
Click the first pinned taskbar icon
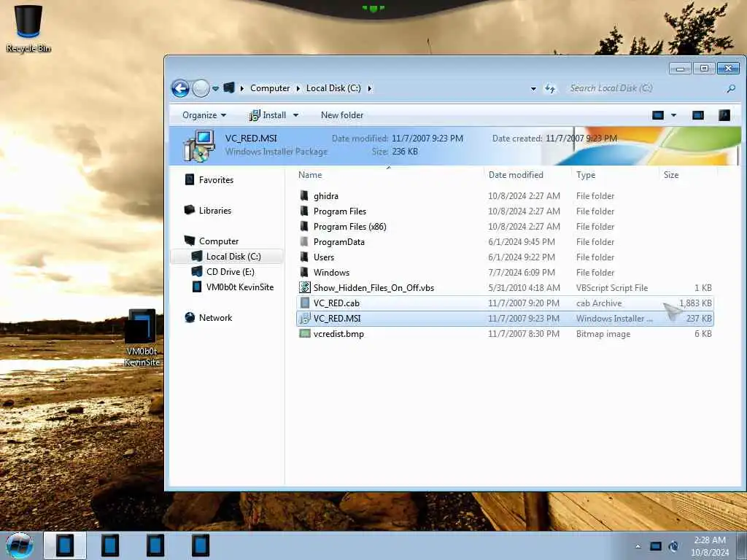click(x=65, y=545)
